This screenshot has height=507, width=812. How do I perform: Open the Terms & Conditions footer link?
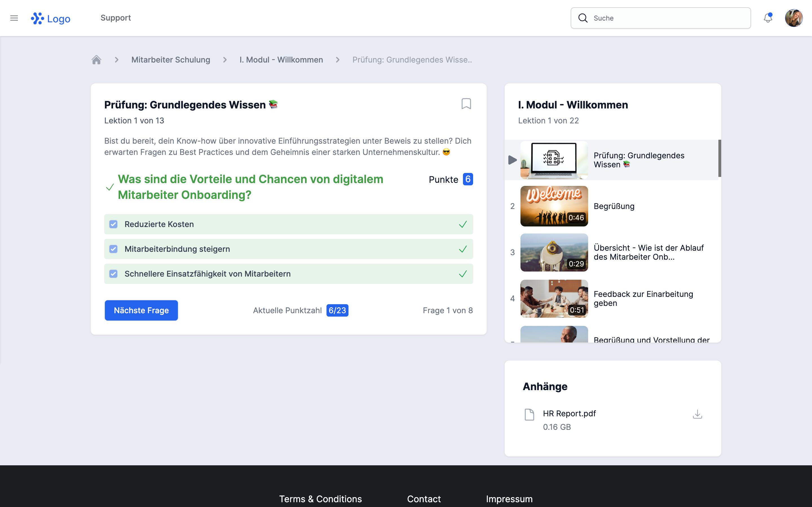click(x=321, y=499)
